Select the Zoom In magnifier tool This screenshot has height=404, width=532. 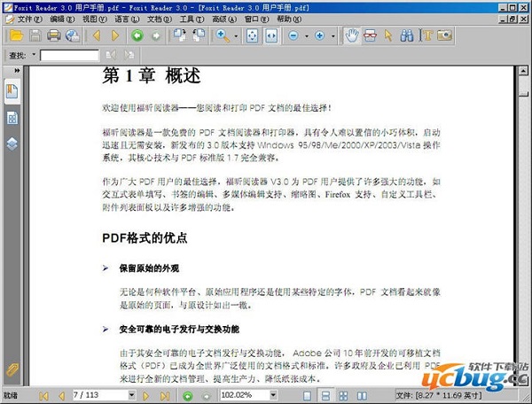tap(223, 35)
